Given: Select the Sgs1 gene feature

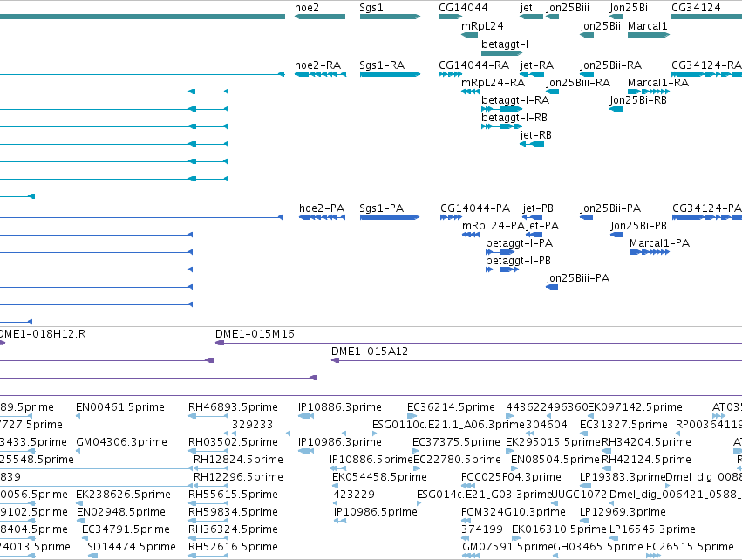Looking at the screenshot, I should coord(390,17).
